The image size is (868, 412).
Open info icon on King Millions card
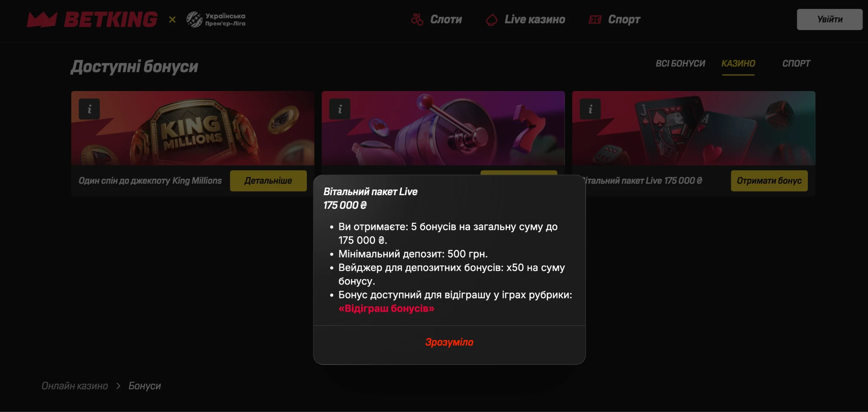click(x=89, y=109)
